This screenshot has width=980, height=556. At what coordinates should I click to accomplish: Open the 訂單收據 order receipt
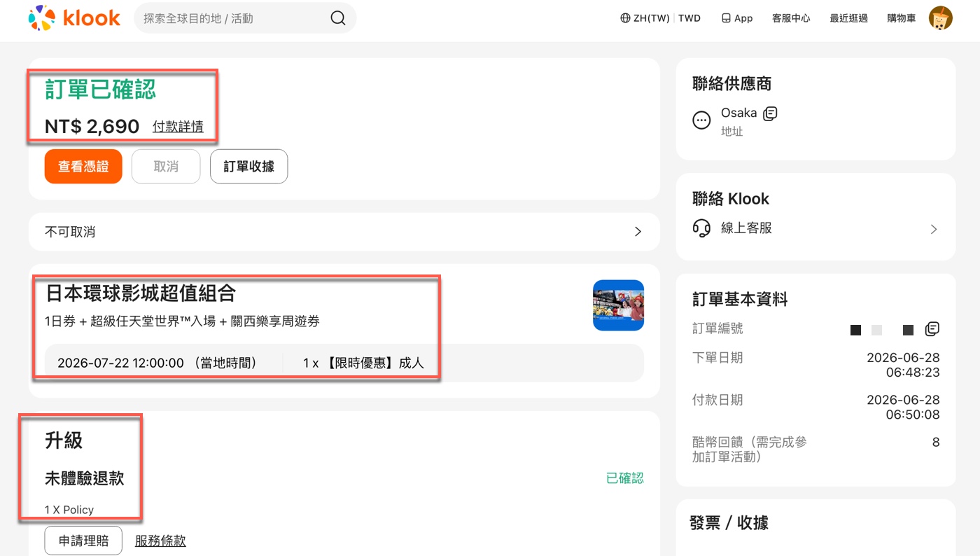(248, 167)
